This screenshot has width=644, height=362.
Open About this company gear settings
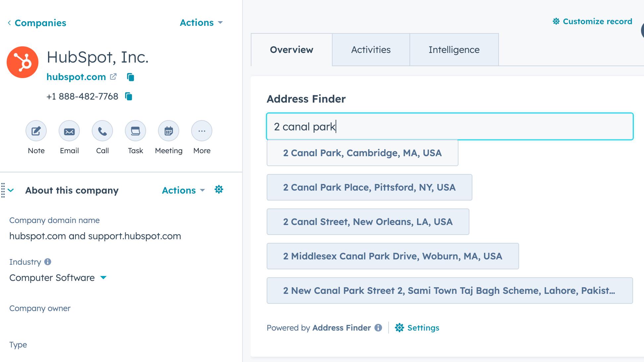[x=219, y=190]
